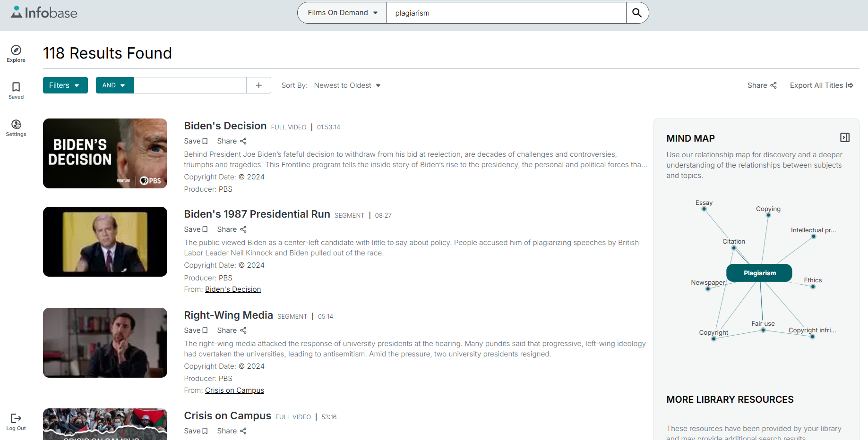The height and width of the screenshot is (440, 868).
Task: Open the Films On Demand collection selector
Action: tap(341, 13)
